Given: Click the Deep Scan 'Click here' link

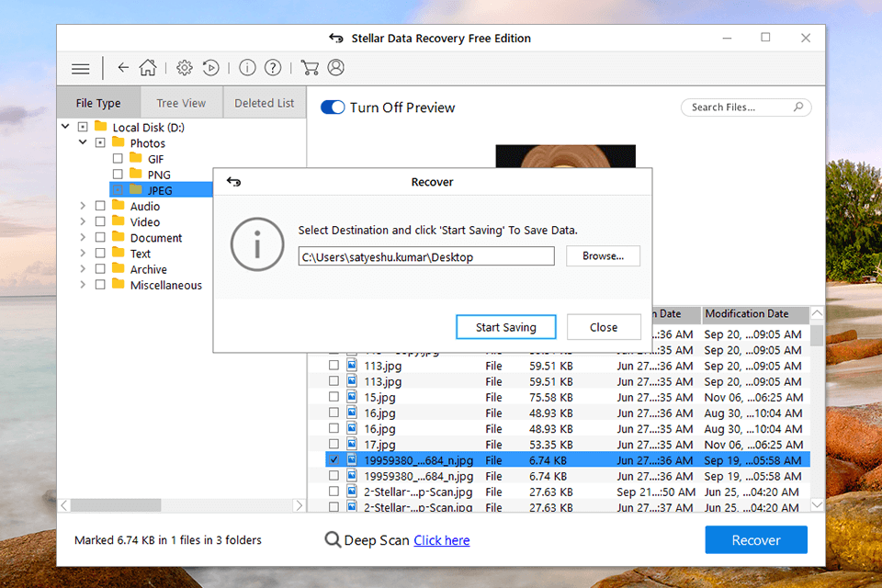Looking at the screenshot, I should point(441,540).
